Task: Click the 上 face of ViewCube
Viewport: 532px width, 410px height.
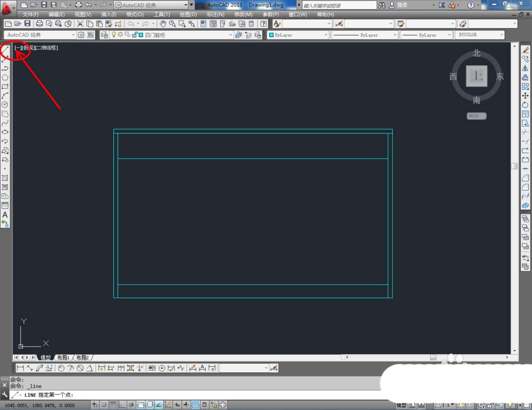Action: coord(476,76)
